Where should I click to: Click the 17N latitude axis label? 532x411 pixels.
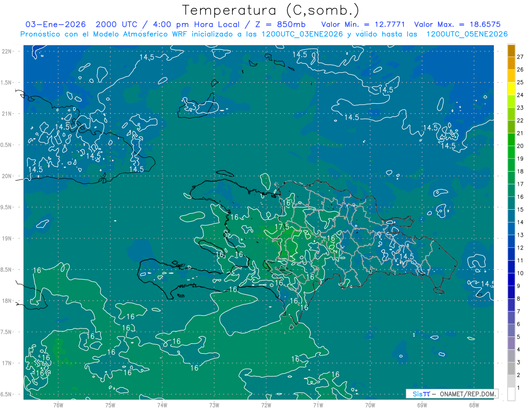pyautogui.click(x=7, y=364)
